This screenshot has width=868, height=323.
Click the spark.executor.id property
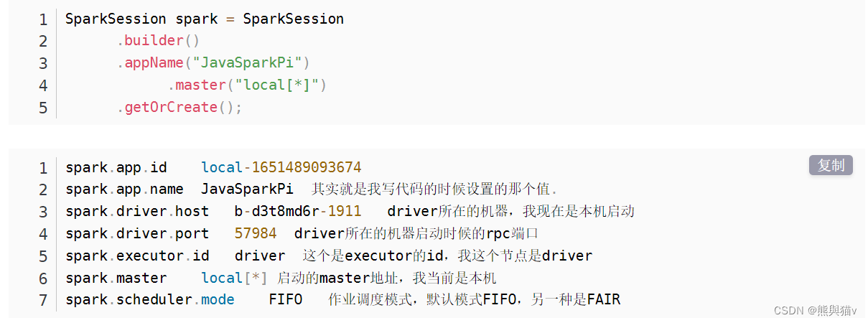[137, 256]
